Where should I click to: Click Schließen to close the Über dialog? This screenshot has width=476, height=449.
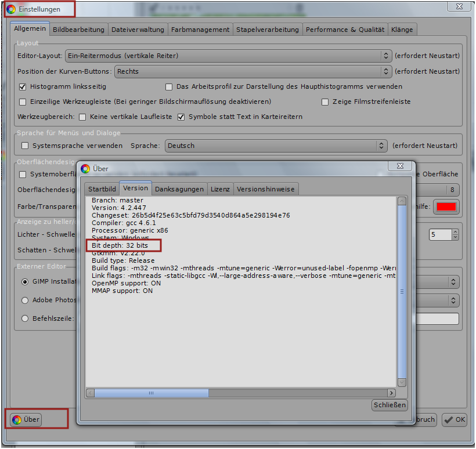pyautogui.click(x=390, y=405)
